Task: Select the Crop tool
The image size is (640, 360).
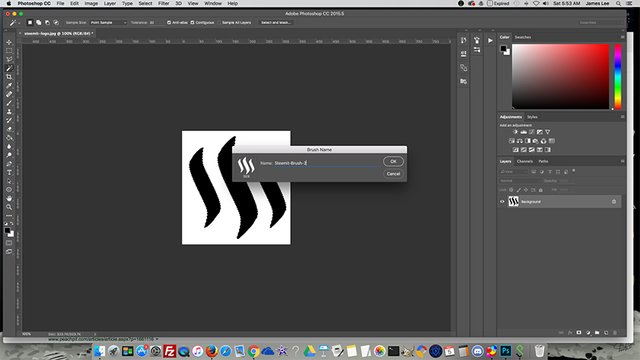Action: pyautogui.click(x=9, y=77)
